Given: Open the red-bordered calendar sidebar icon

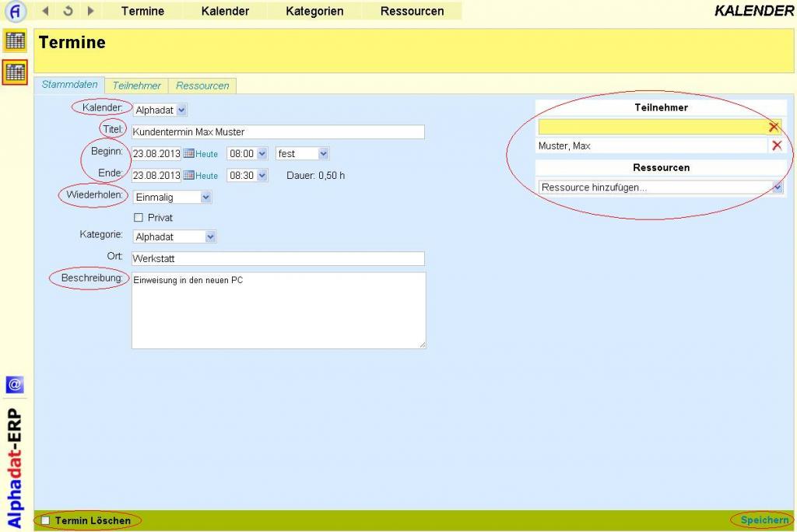Looking at the screenshot, I should 16,72.
